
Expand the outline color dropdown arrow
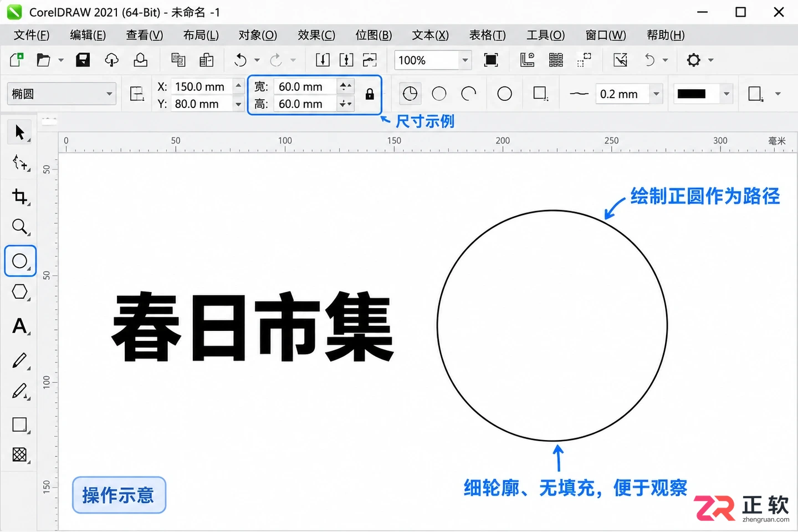[x=727, y=94]
